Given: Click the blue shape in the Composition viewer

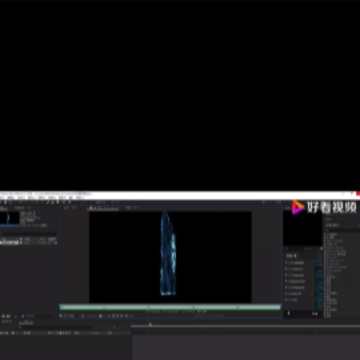Looking at the screenshot, I should [168, 254].
